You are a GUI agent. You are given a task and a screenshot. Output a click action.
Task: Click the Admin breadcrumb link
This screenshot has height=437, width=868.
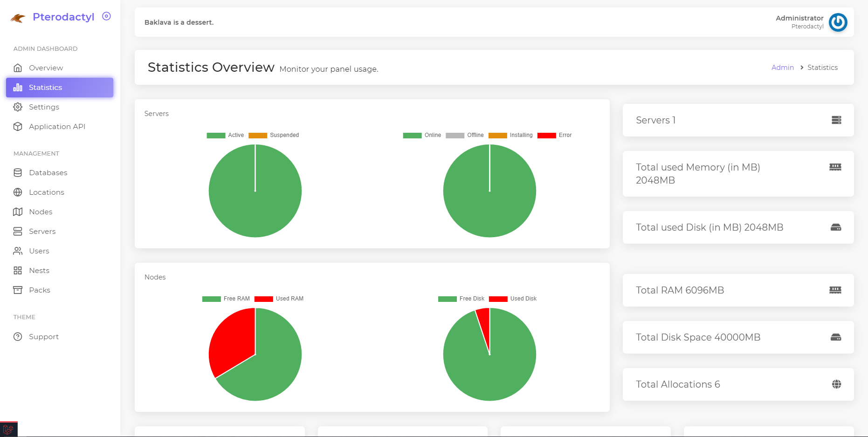pyautogui.click(x=782, y=68)
